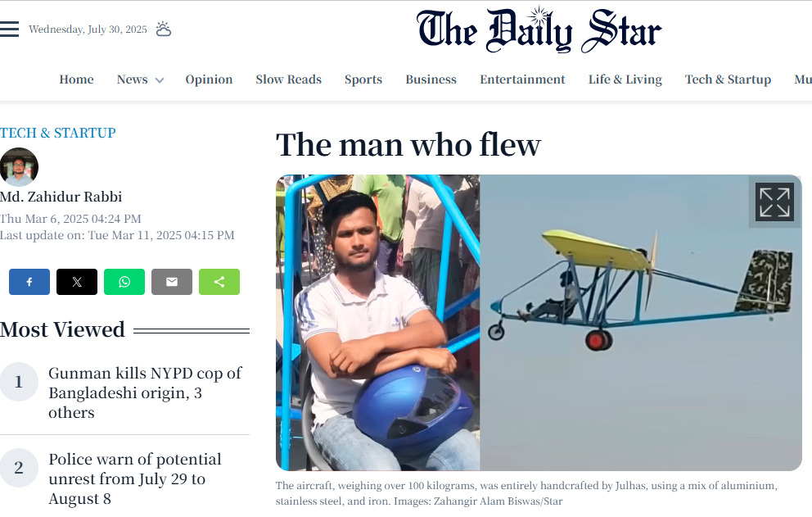Viewport: 812px width, 517px height.
Task: Share article on Facebook
Action: coord(29,282)
